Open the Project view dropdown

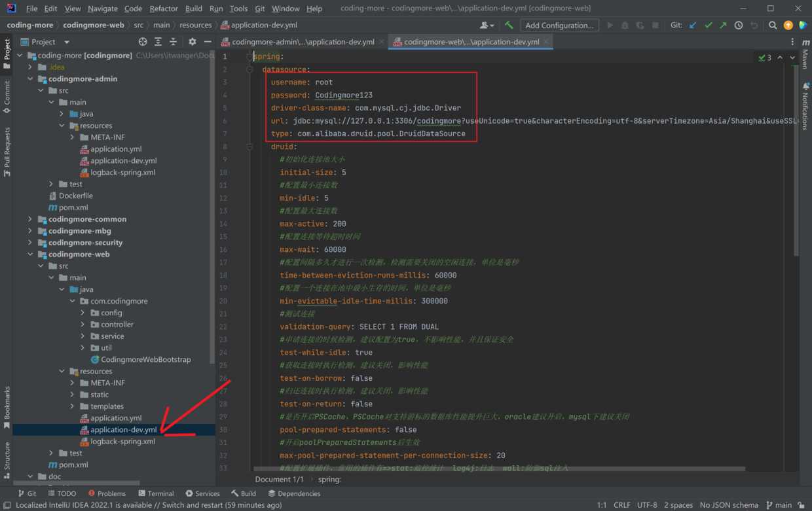[66, 42]
